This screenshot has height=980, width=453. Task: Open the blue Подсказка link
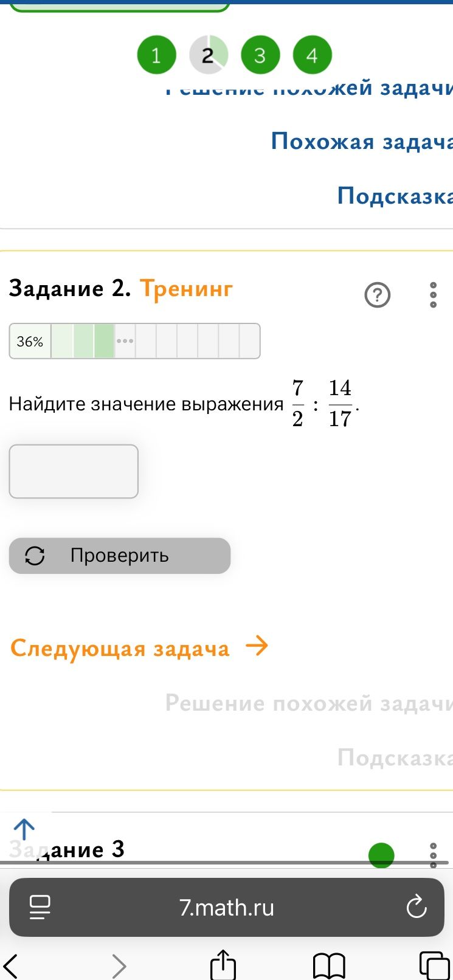click(x=395, y=196)
